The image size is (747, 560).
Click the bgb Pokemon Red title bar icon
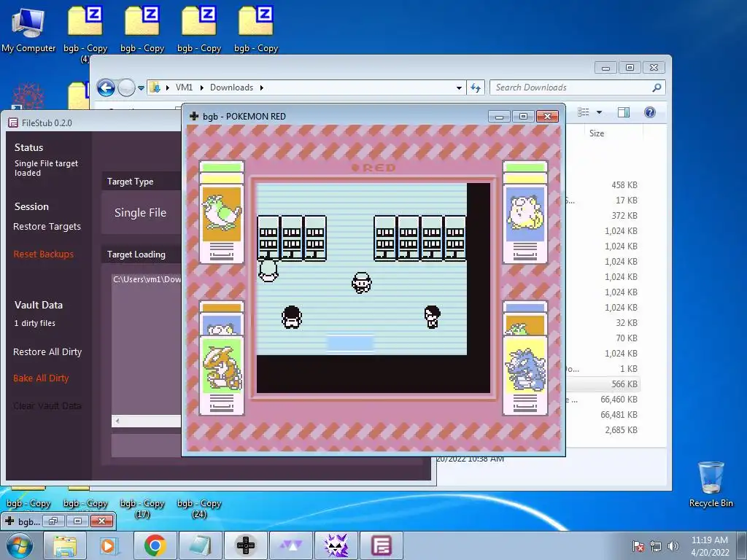tap(194, 116)
